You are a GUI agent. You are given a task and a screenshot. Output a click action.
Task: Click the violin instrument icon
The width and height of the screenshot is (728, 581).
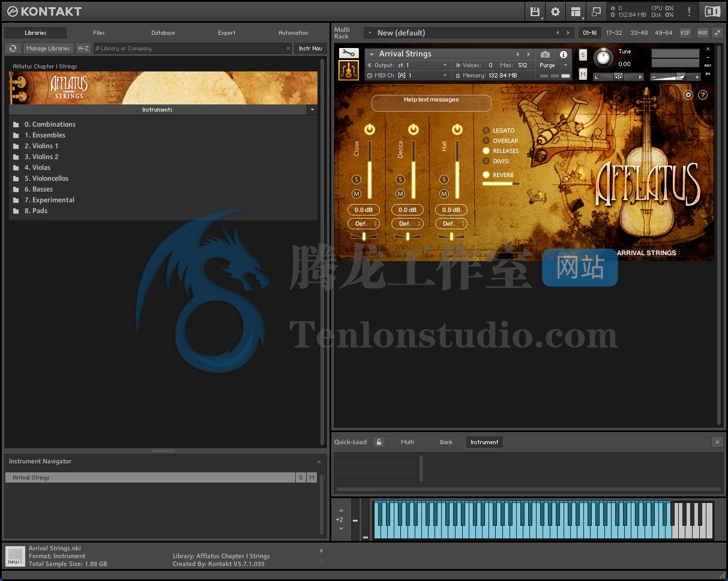(348, 71)
